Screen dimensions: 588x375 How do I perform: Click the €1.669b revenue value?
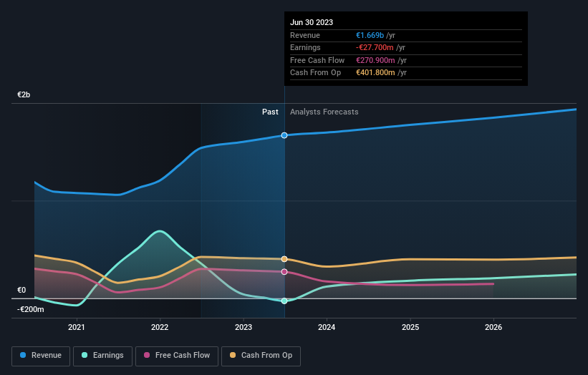[370, 35]
